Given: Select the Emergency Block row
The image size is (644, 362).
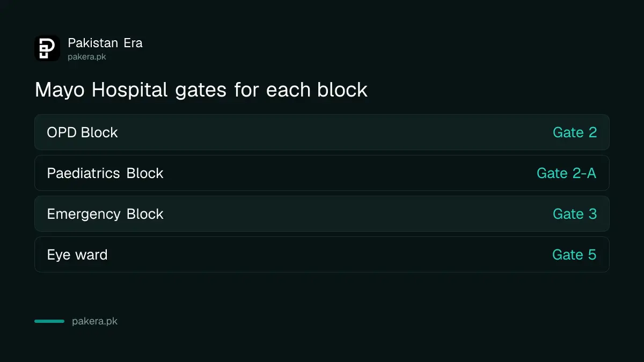Looking at the screenshot, I should pyautogui.click(x=322, y=213).
